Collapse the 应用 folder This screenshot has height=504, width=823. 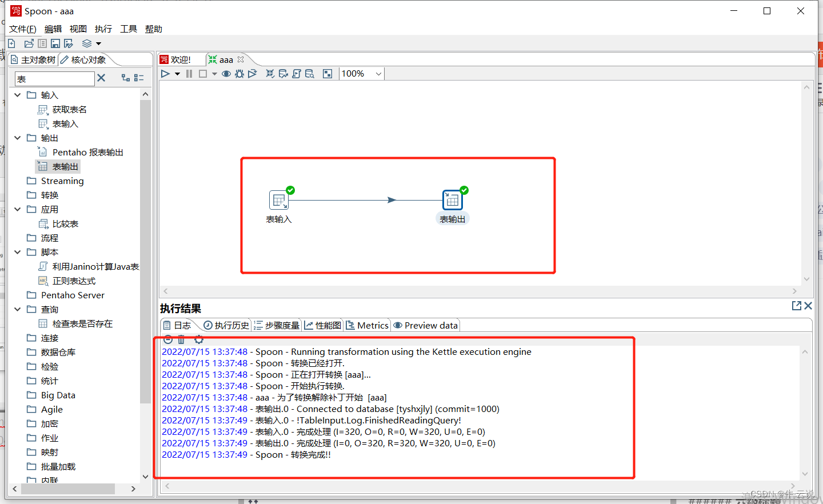[x=17, y=209]
